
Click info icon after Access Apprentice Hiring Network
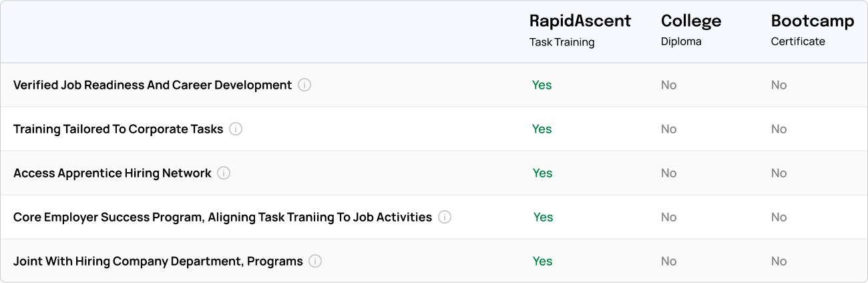click(224, 173)
